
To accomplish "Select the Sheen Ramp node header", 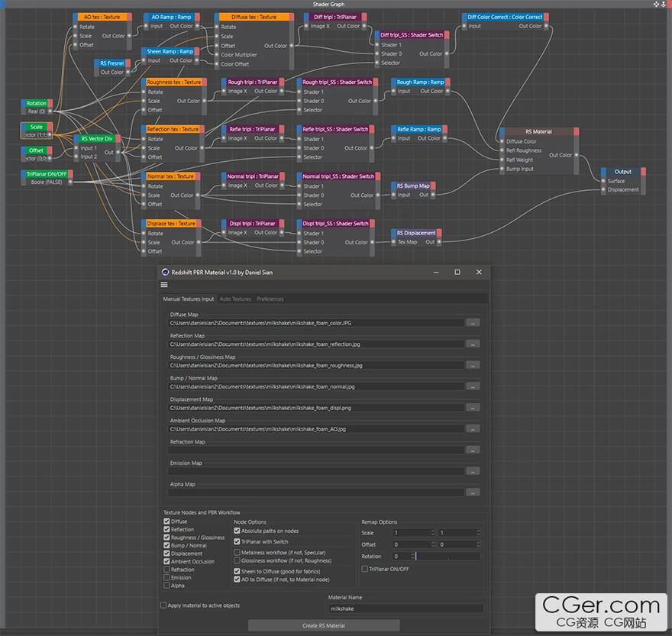I will 170,51.
